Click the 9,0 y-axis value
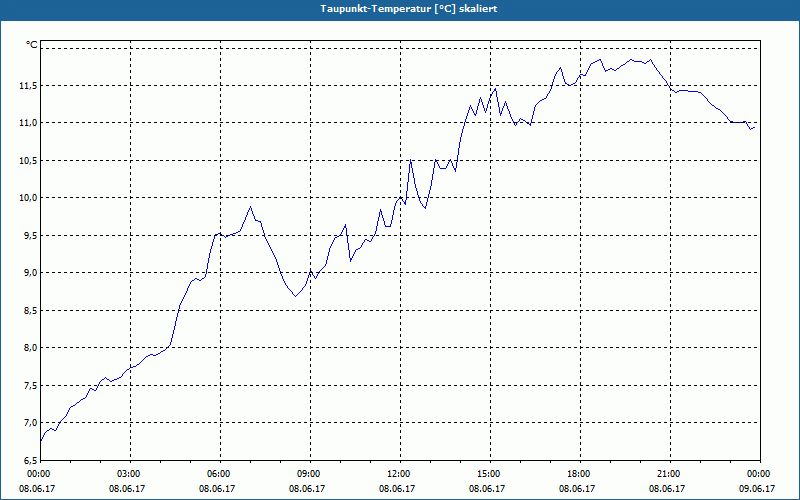This screenshot has width=800, height=500. 30,273
